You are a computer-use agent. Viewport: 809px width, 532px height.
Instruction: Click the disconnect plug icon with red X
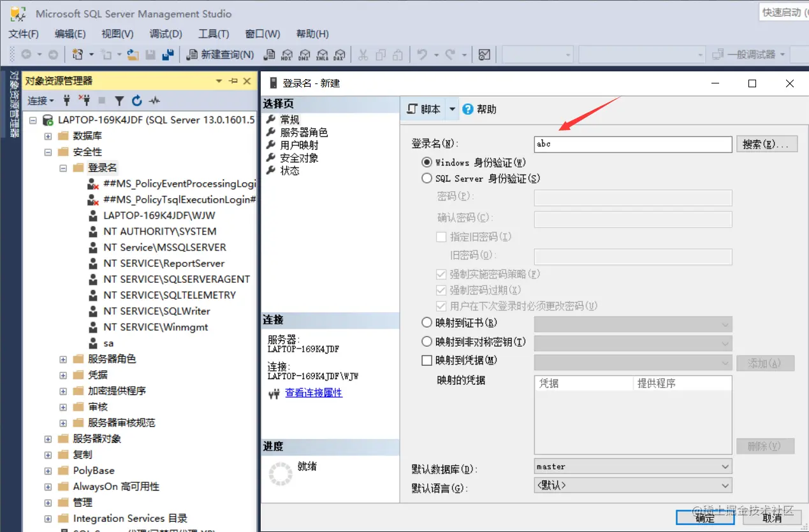[84, 101]
